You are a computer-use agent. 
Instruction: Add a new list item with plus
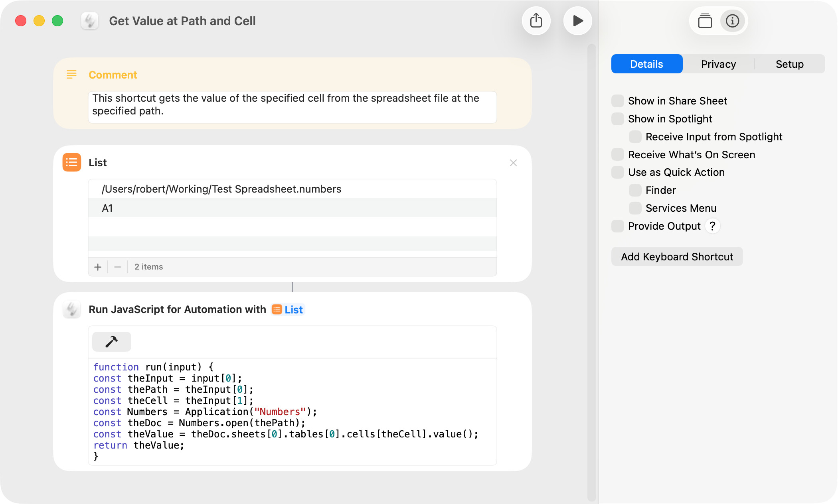(98, 267)
